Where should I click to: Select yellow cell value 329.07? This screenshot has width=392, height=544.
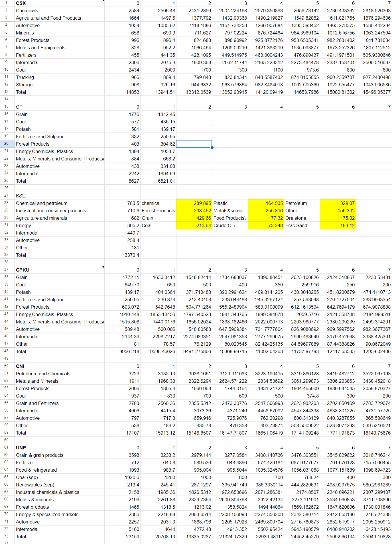point(338,203)
